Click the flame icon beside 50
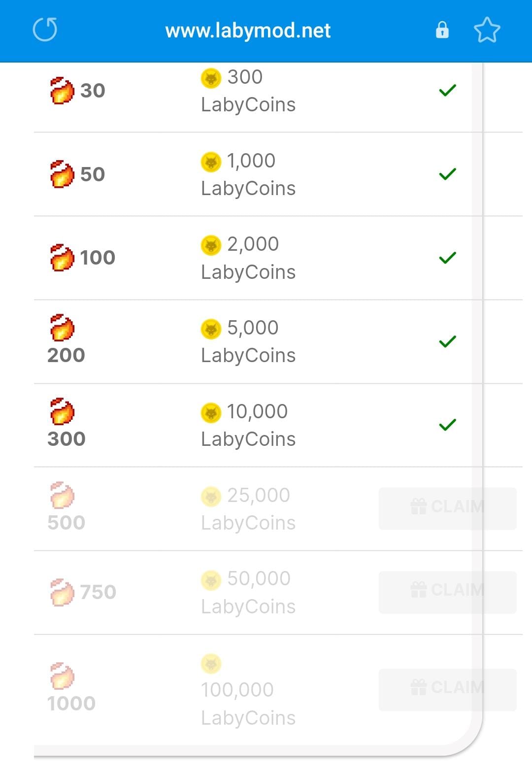The image size is (532, 771). pos(62,174)
